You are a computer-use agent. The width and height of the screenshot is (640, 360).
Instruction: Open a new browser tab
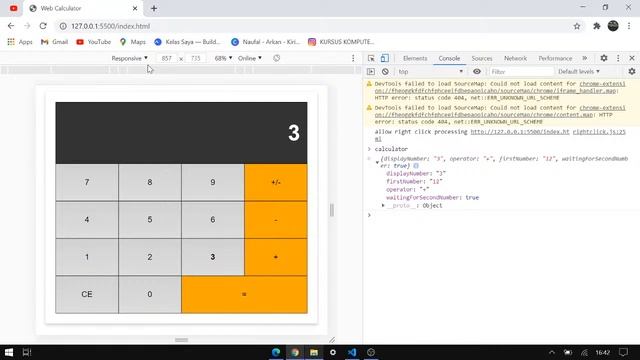click(154, 8)
